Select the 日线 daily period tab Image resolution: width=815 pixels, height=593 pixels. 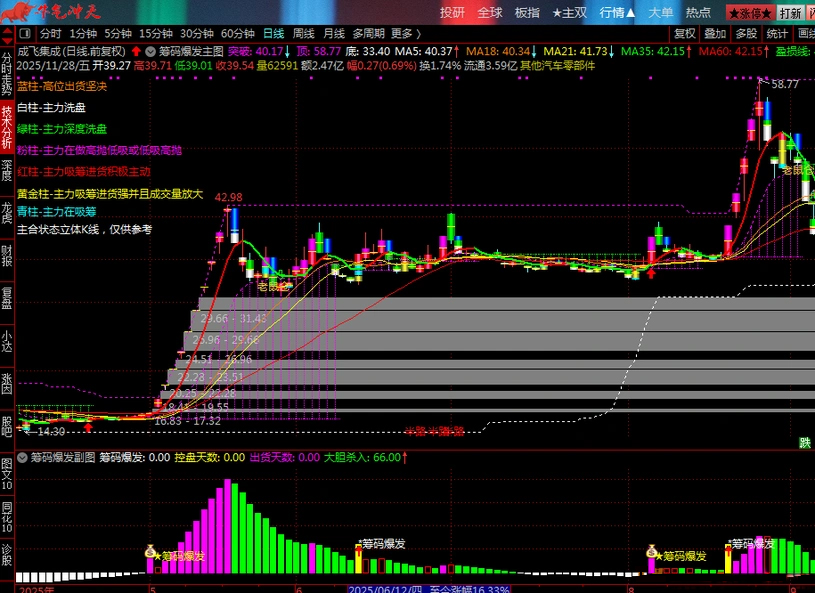tap(273, 34)
